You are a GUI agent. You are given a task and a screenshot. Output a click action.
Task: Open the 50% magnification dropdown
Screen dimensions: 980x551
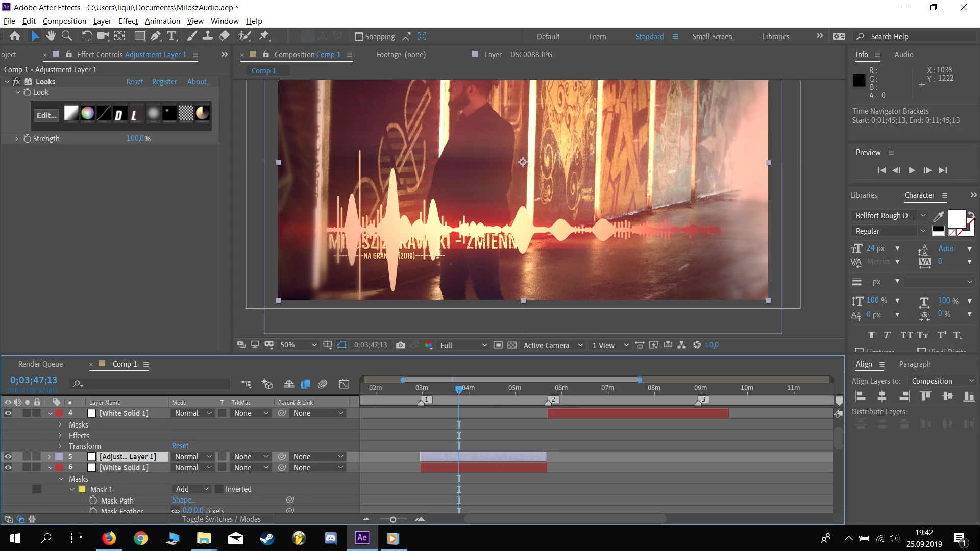(x=299, y=345)
